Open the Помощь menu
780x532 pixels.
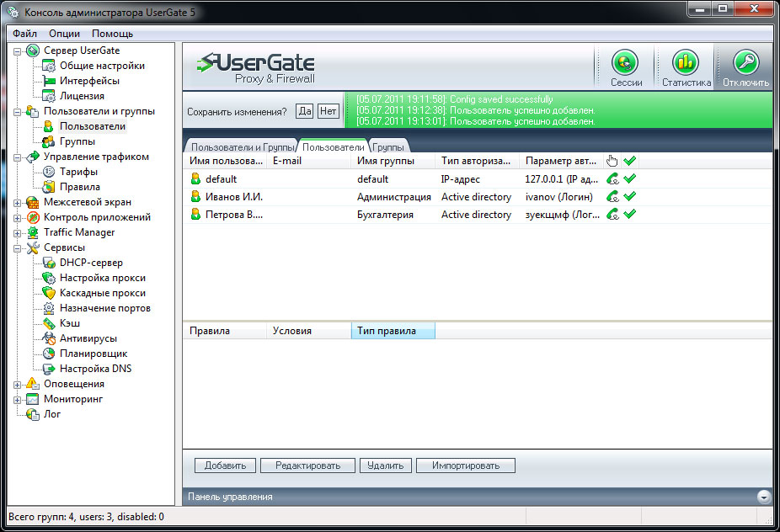point(112,34)
